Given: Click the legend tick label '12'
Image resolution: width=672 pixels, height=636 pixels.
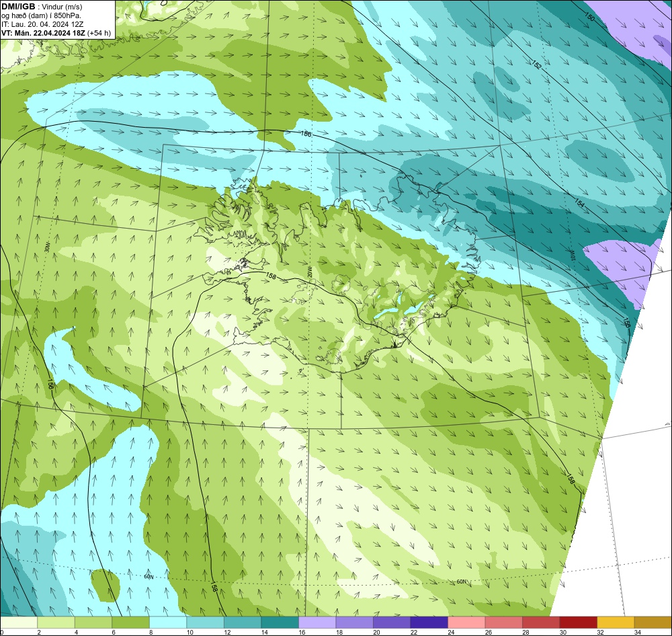Looking at the screenshot, I should 228,632.
